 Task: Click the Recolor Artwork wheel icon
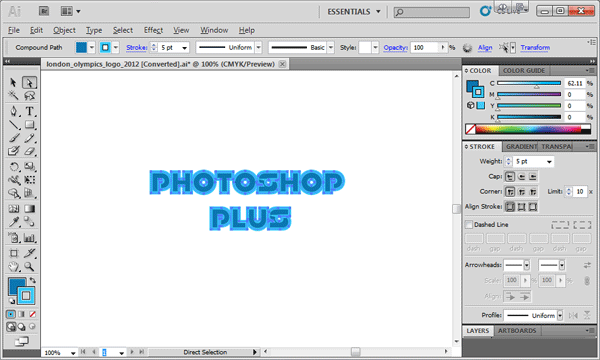click(467, 48)
